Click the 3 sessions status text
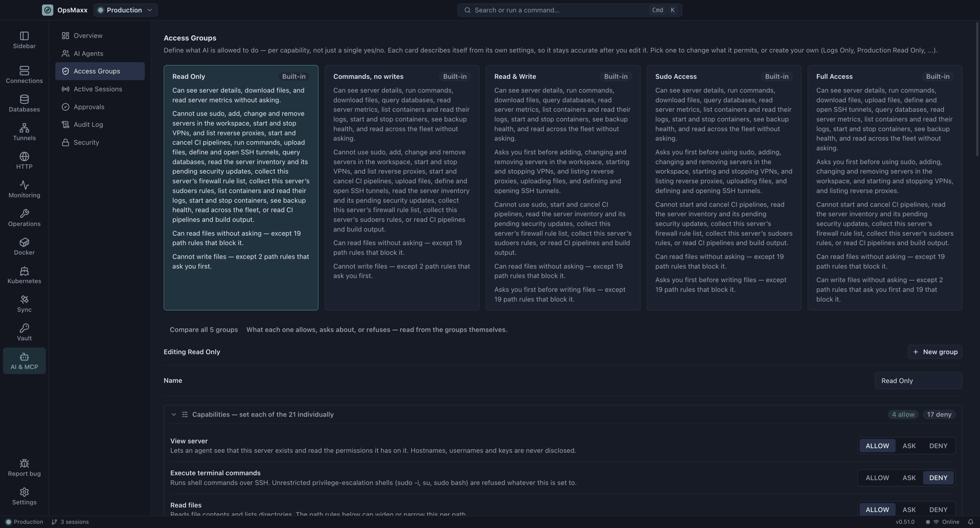Image resolution: width=980 pixels, height=528 pixels. pyautogui.click(x=75, y=522)
